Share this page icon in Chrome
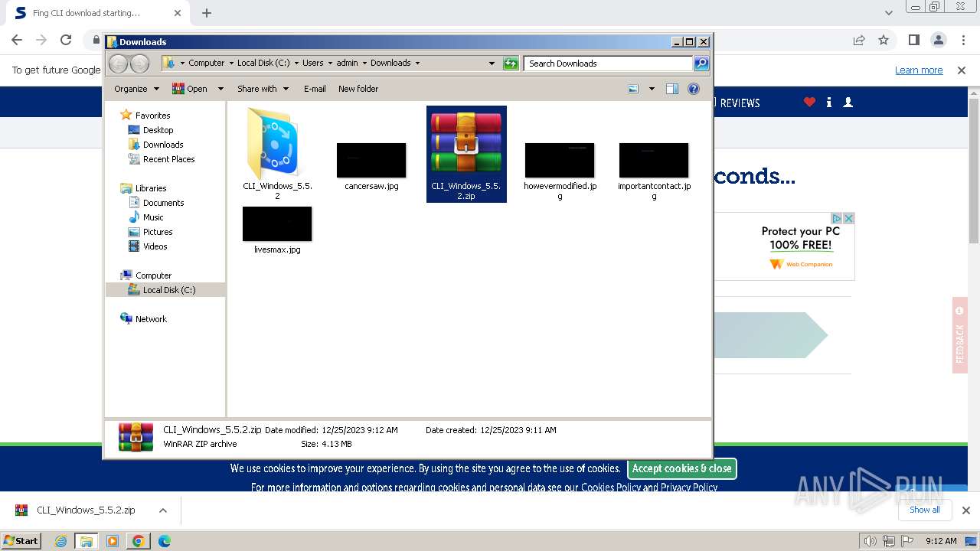The height and width of the screenshot is (551, 980). (859, 40)
